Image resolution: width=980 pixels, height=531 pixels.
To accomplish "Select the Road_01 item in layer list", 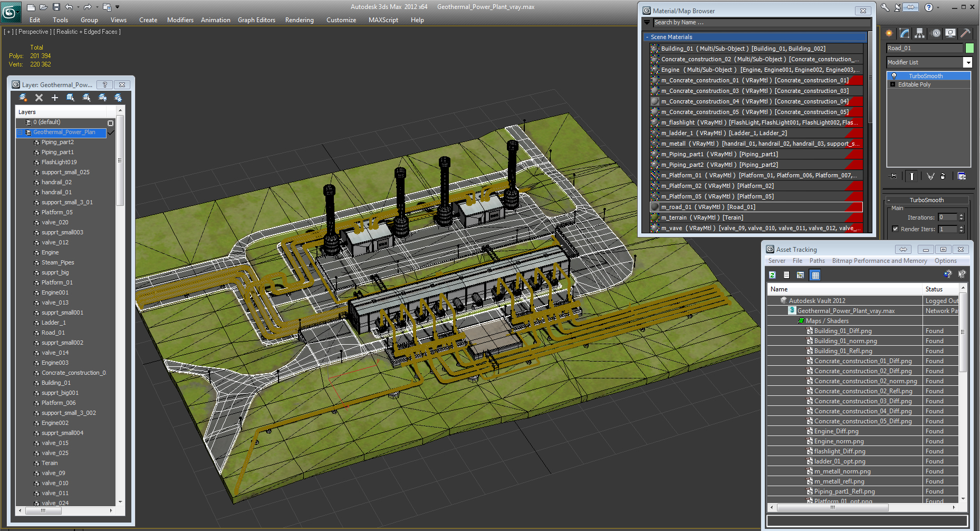I will coord(53,333).
